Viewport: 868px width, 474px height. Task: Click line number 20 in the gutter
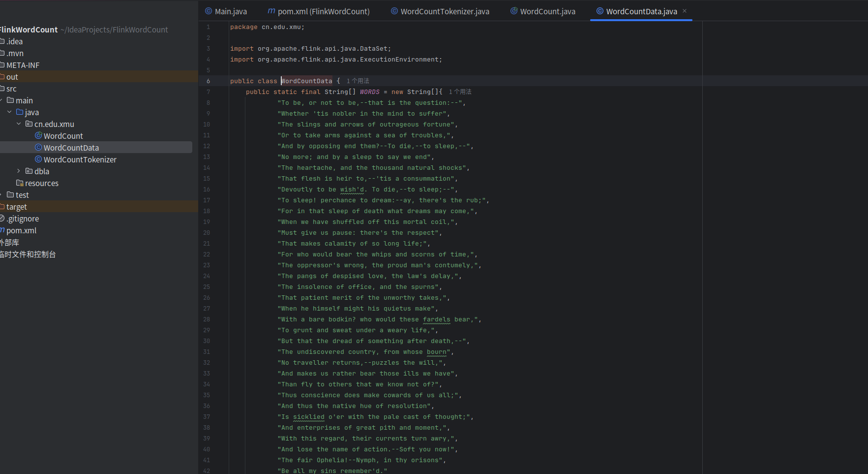[207, 232]
